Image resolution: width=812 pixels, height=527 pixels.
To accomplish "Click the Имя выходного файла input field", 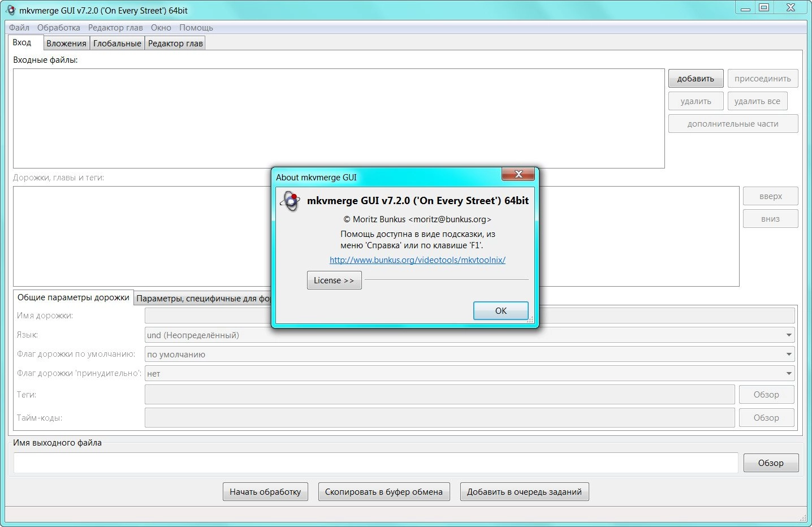I will click(375, 463).
